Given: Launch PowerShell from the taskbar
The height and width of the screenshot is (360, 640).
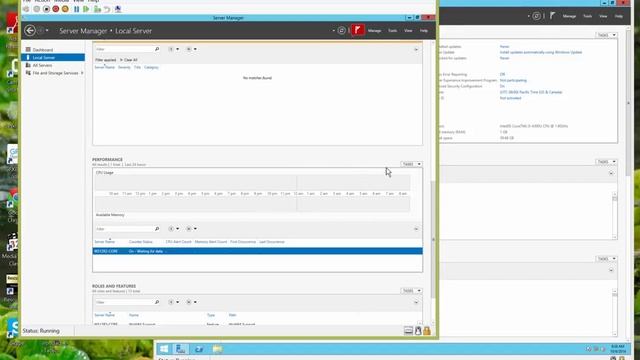Looking at the screenshot, I should [199, 349].
